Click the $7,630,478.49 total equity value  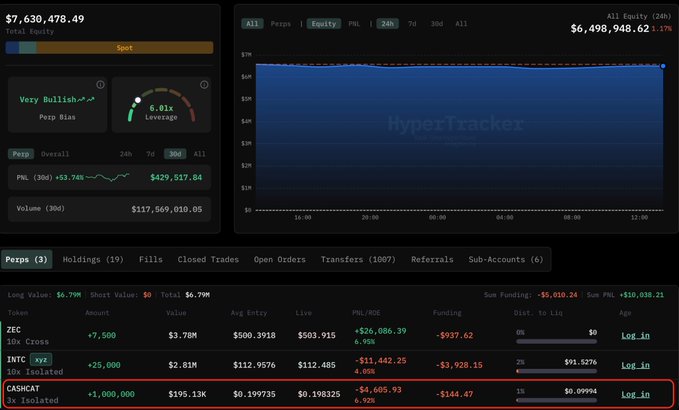45,19
